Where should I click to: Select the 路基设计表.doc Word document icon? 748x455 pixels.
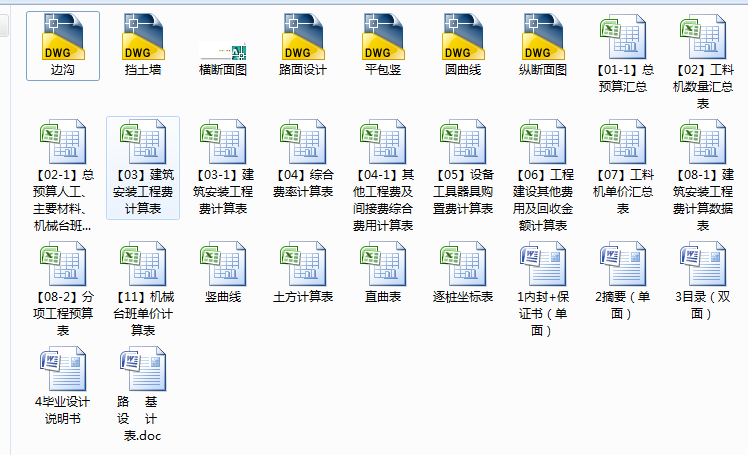coord(143,369)
